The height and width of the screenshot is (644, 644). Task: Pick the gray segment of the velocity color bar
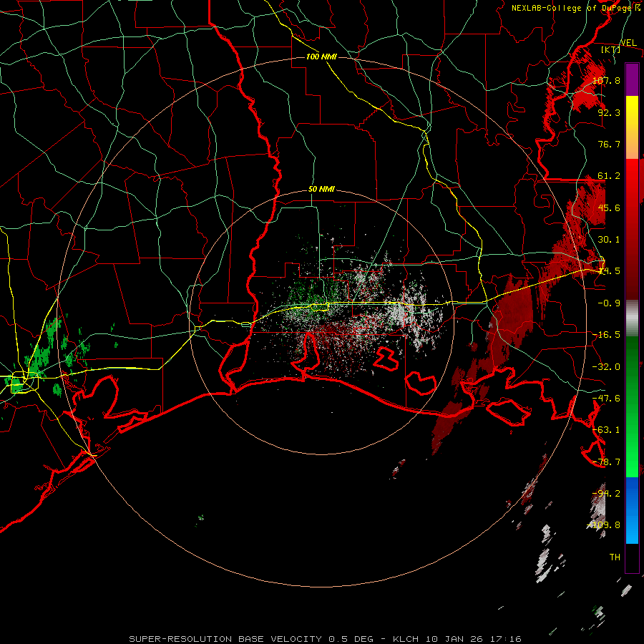click(x=632, y=318)
